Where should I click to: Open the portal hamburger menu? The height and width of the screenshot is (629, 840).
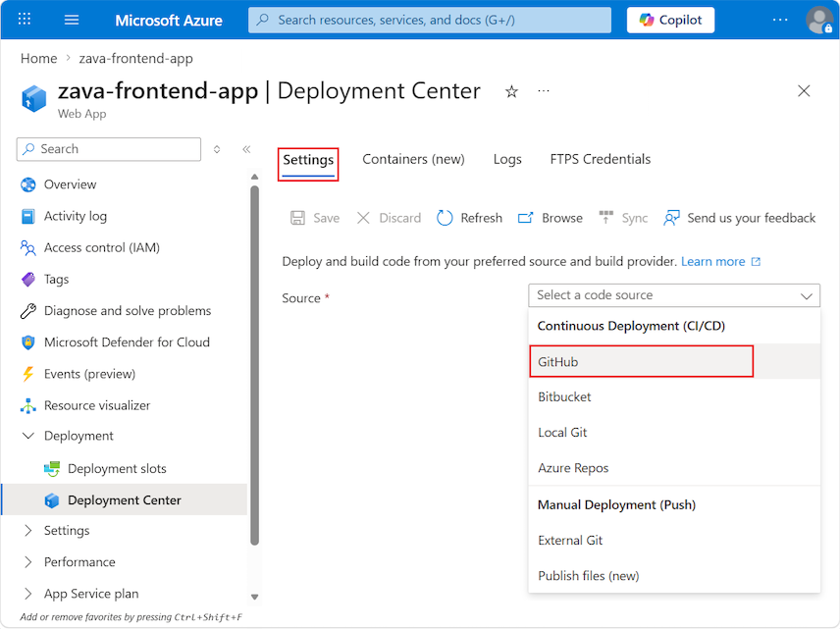click(70, 20)
